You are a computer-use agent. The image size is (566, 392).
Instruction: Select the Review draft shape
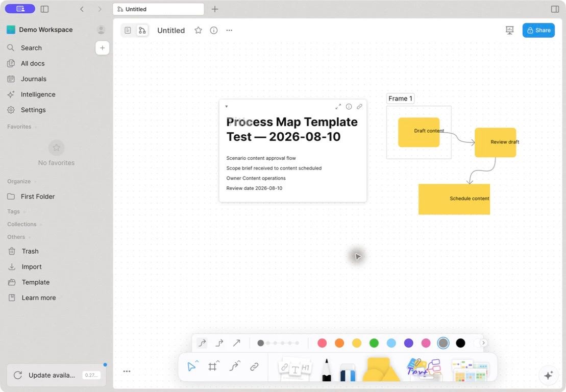click(x=495, y=142)
